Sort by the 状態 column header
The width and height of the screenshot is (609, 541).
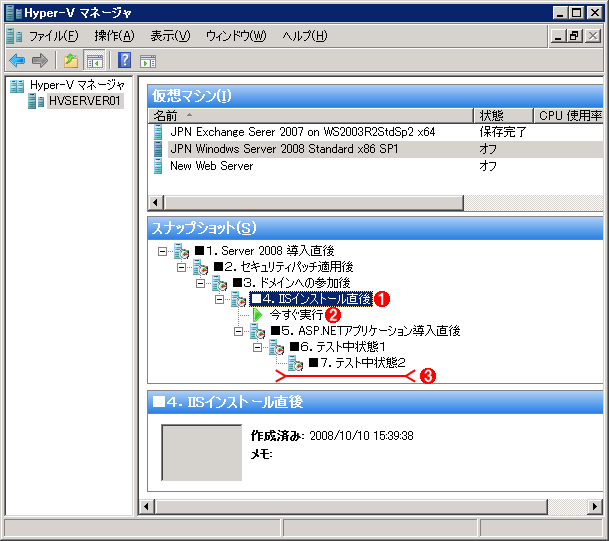click(x=503, y=116)
